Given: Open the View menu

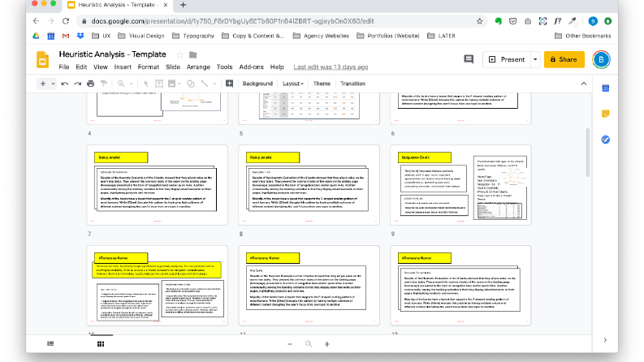Looking at the screenshot, I should pos(100,67).
